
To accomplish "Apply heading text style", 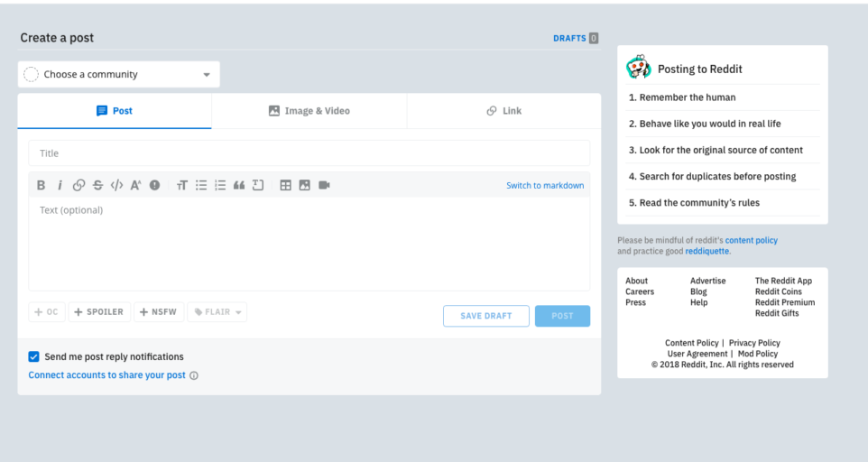I will click(x=182, y=185).
